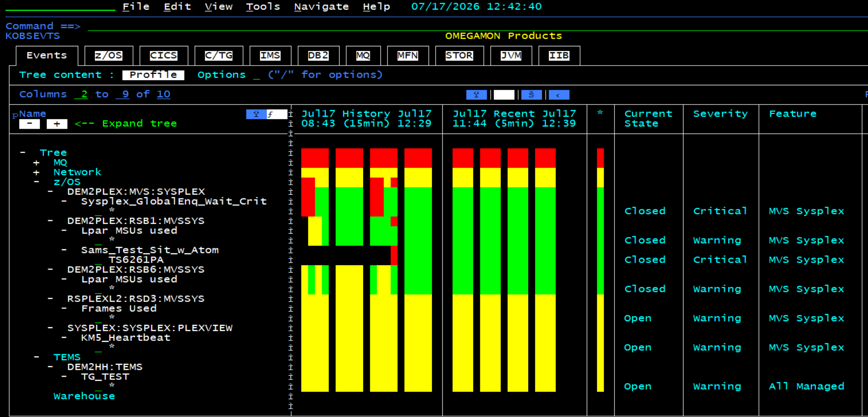This screenshot has width=868, height=417.
Task: Click the Critical severity for Sams_Test_Sit_w_Atom
Action: pos(720,260)
